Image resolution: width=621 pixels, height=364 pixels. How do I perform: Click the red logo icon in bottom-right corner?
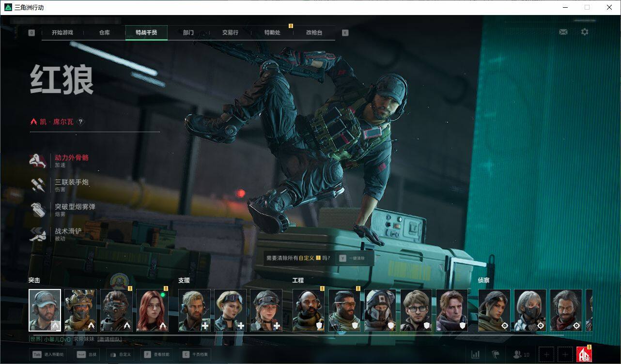click(584, 355)
